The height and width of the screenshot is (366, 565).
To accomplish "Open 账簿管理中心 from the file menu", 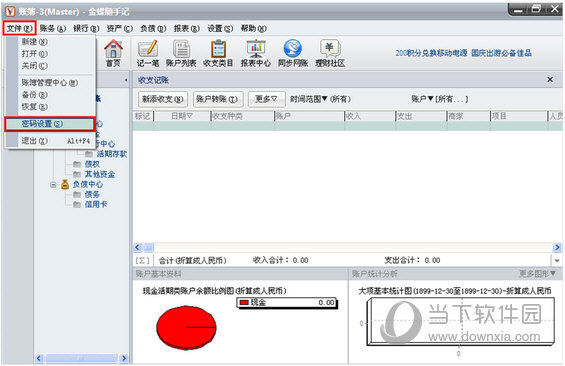I will point(50,82).
